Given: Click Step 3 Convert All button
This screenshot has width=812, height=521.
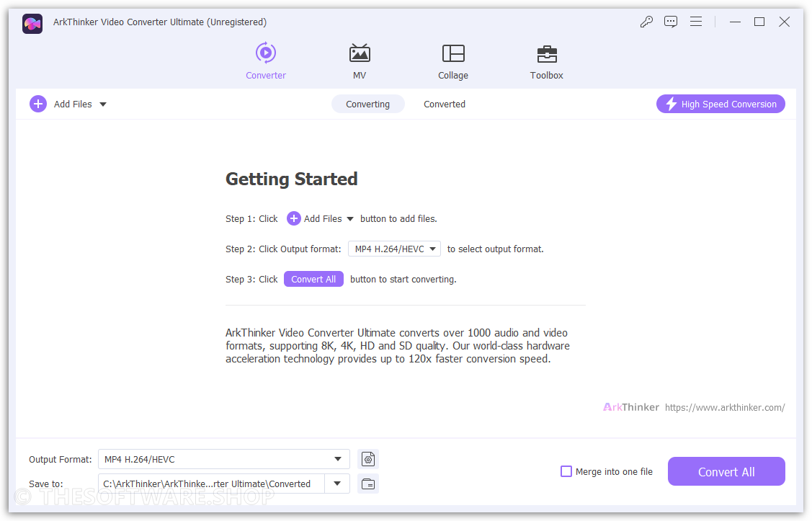Looking at the screenshot, I should tap(313, 279).
